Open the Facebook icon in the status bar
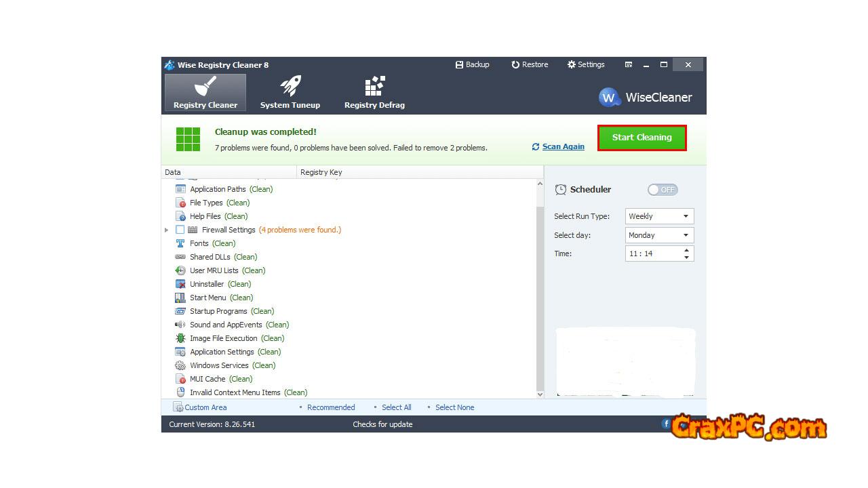 [667, 424]
